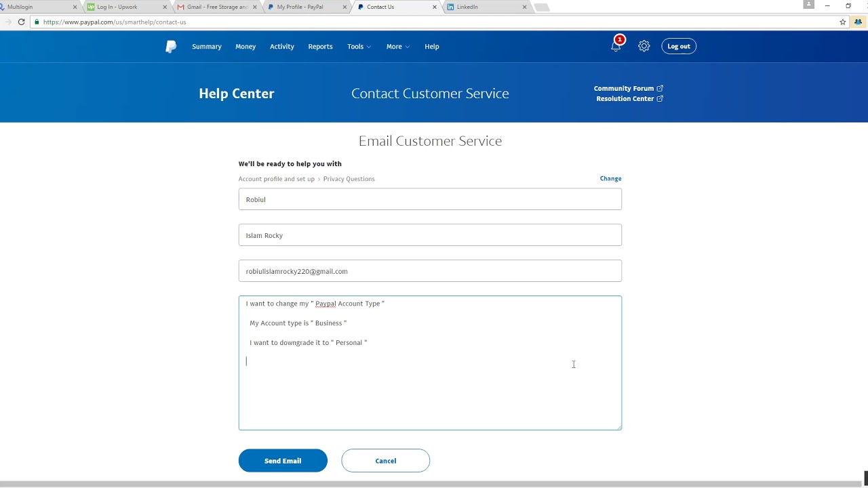Click the email address input field
Image resolution: width=868 pixels, height=488 pixels.
[430, 271]
